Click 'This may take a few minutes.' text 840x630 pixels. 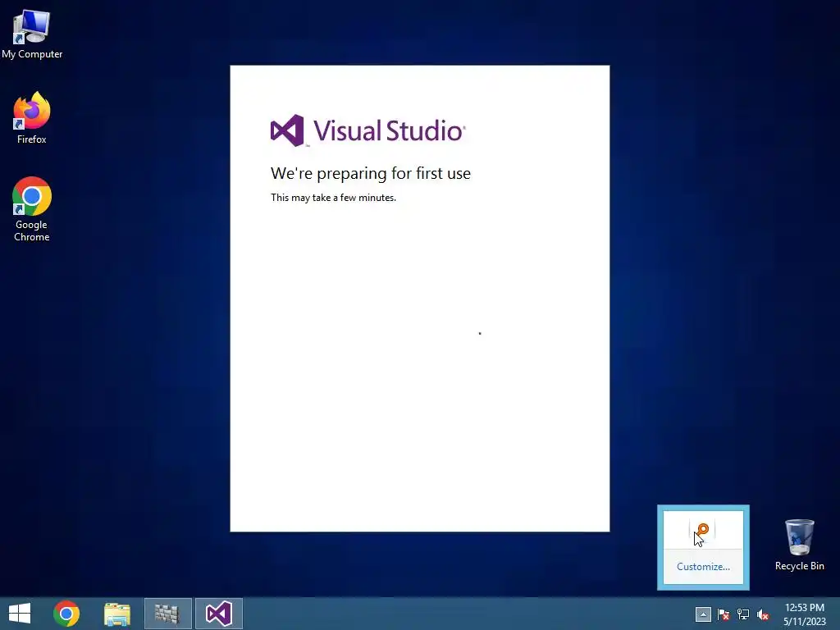pyautogui.click(x=333, y=198)
